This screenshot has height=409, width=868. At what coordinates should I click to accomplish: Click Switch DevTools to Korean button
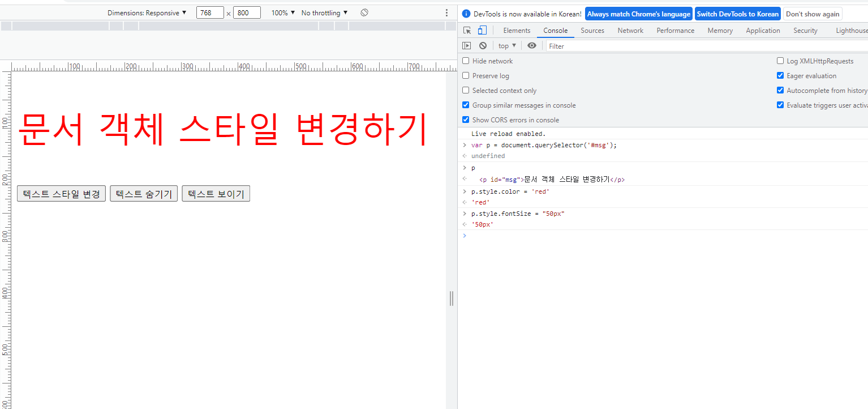(x=737, y=14)
